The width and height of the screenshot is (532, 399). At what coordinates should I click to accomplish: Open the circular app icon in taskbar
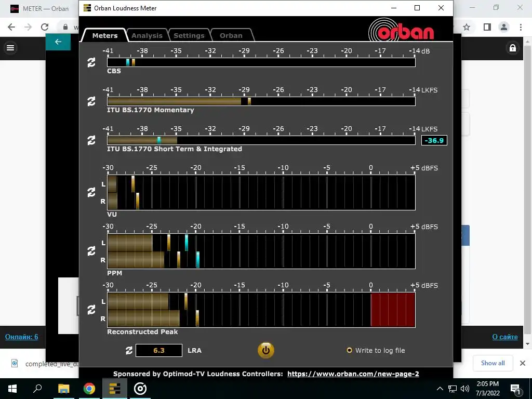click(140, 389)
